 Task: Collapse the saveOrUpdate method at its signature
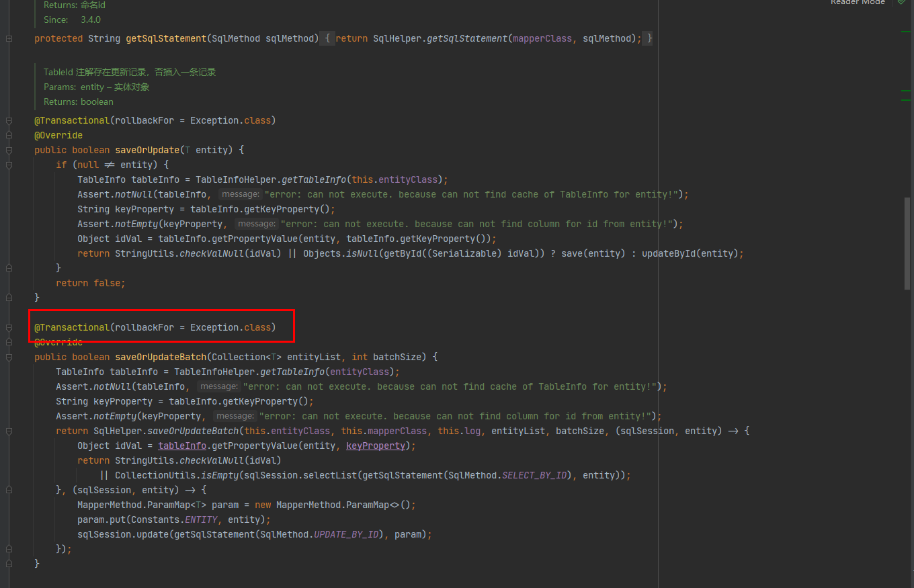[x=9, y=150]
